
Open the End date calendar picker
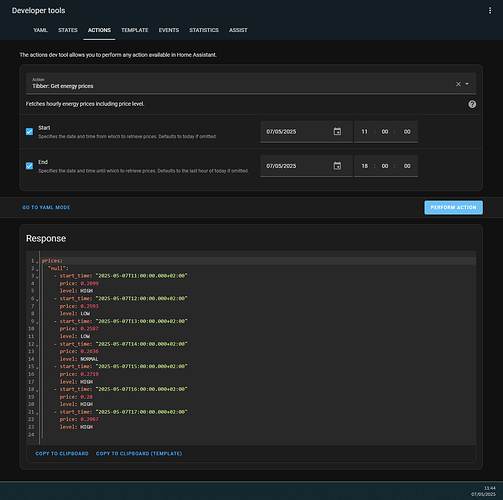(337, 166)
